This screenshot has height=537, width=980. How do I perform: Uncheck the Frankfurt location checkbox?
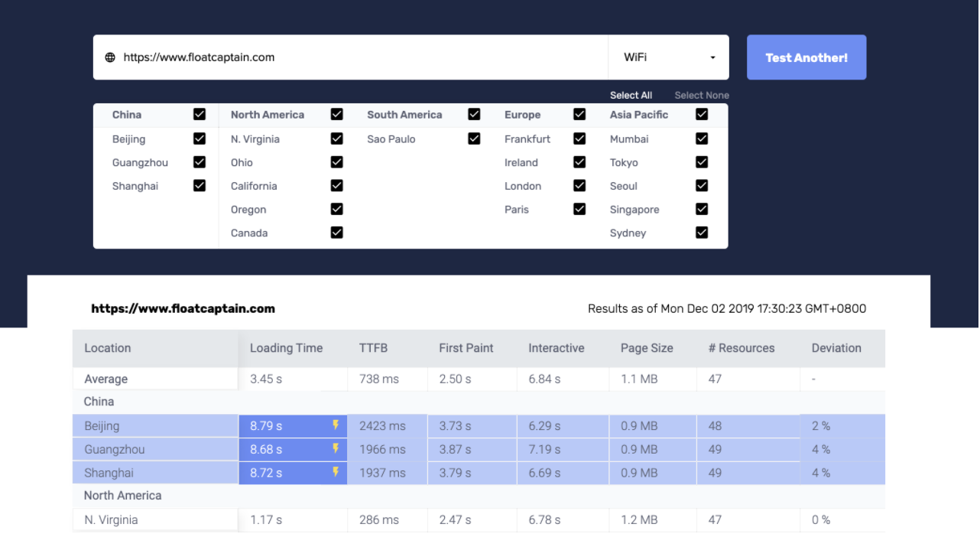click(x=579, y=139)
